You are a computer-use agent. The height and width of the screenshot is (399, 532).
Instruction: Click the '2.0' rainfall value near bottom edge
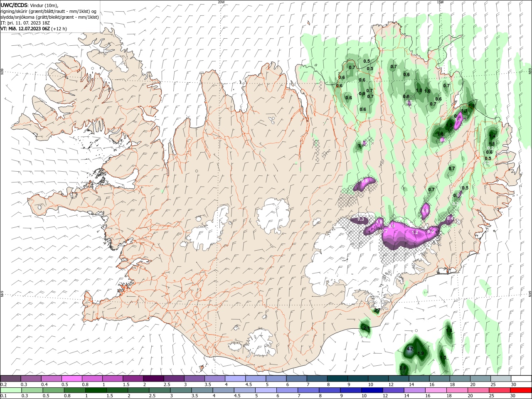pyautogui.click(x=403, y=368)
